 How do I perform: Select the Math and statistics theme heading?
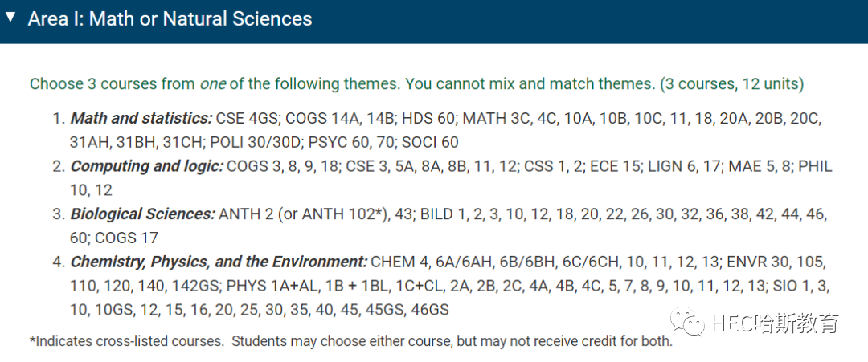141,118
